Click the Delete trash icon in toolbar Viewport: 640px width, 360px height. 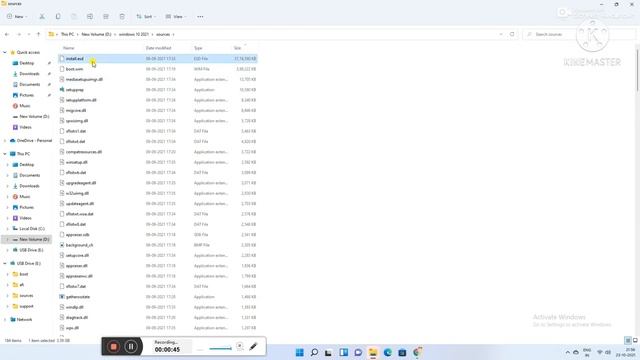click(x=122, y=17)
